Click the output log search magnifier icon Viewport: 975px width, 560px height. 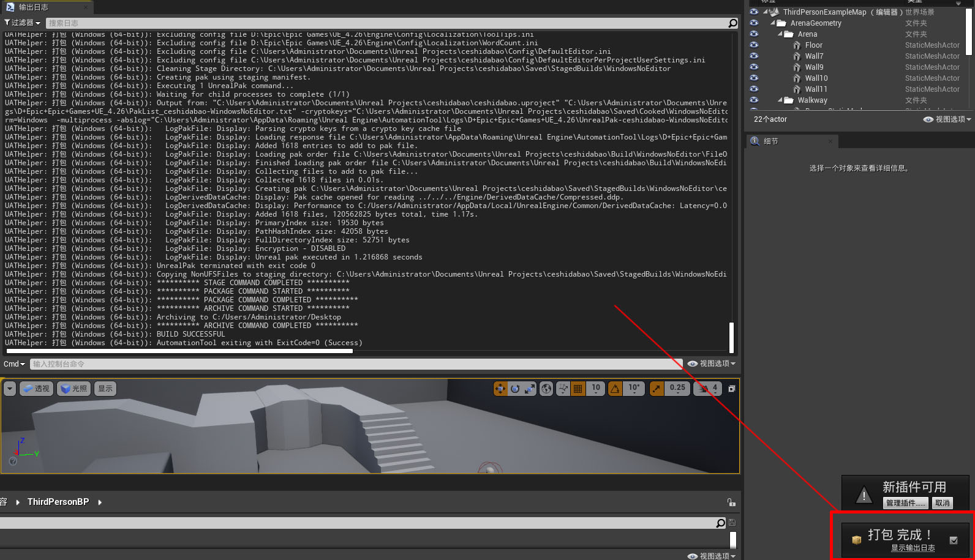[x=732, y=23]
